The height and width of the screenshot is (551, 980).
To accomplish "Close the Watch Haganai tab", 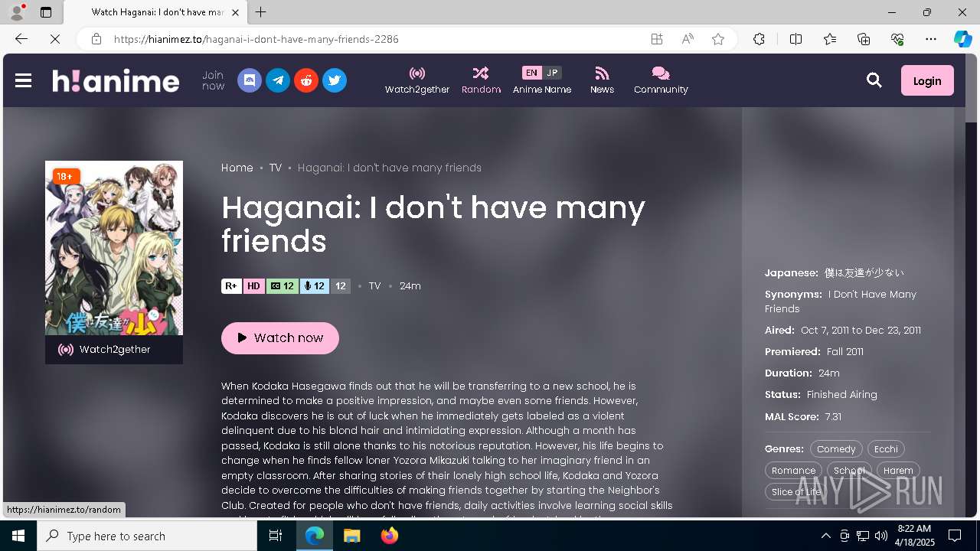I will (x=236, y=12).
